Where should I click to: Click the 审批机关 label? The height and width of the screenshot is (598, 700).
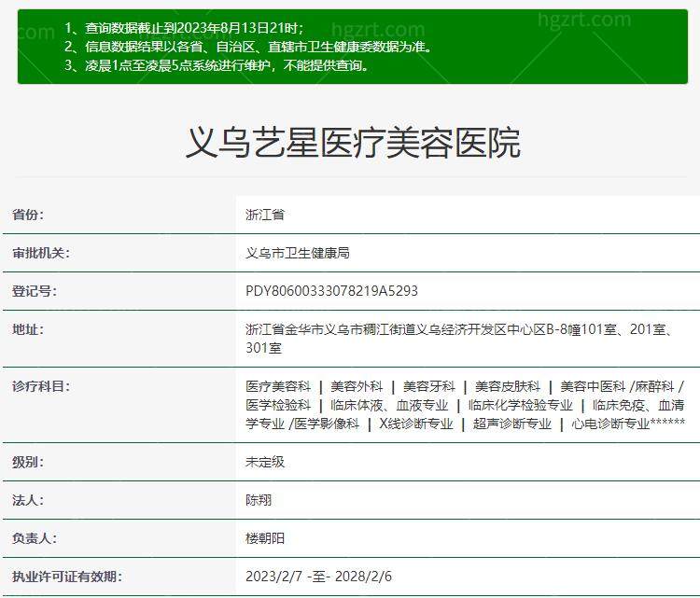click(x=41, y=253)
